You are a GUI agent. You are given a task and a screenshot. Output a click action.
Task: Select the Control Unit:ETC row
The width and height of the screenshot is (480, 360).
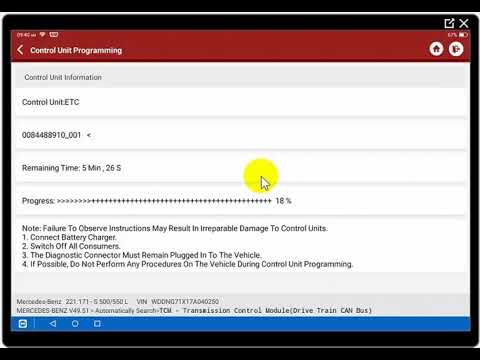(240, 102)
